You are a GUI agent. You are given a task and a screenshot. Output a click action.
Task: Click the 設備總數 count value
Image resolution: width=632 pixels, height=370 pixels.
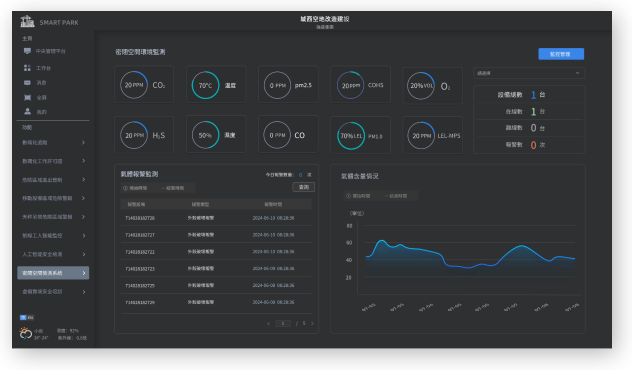533,95
